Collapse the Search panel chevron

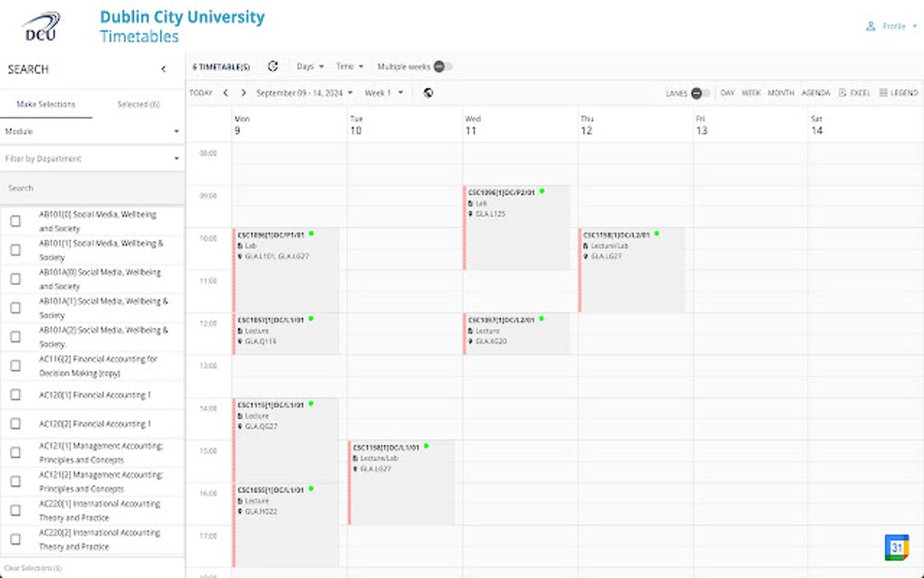click(x=164, y=69)
